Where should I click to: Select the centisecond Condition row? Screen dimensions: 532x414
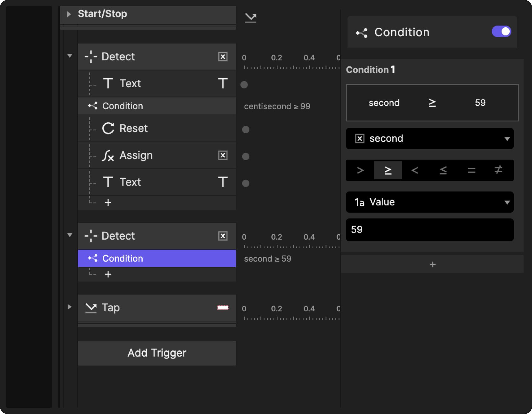pyautogui.click(x=157, y=106)
